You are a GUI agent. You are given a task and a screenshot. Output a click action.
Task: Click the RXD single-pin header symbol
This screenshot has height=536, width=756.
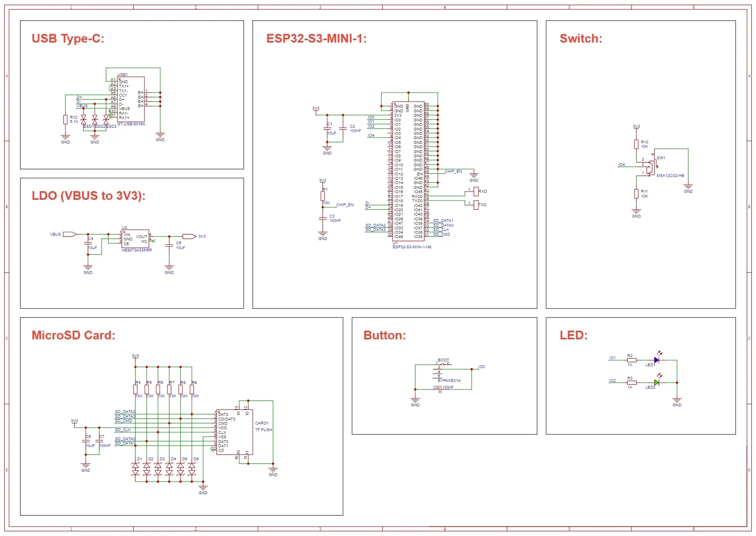tap(475, 191)
